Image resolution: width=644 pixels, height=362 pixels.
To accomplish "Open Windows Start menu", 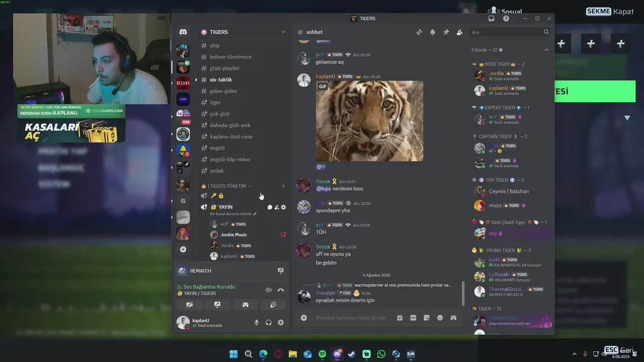I will coord(233,354).
